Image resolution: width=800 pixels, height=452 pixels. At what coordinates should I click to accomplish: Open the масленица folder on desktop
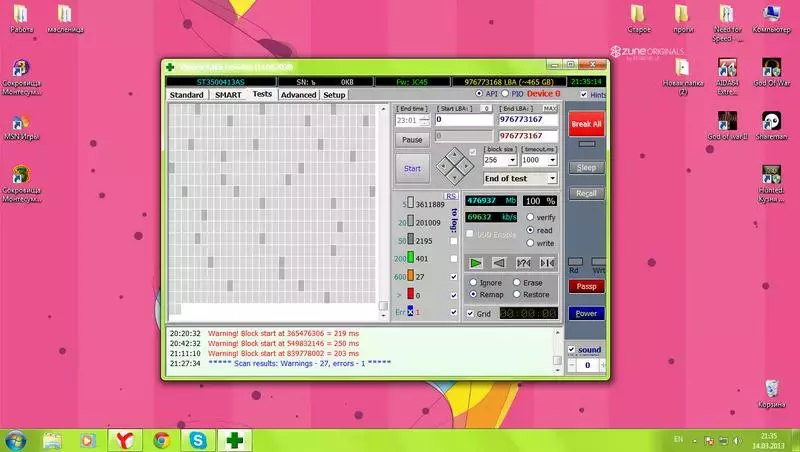[65, 19]
